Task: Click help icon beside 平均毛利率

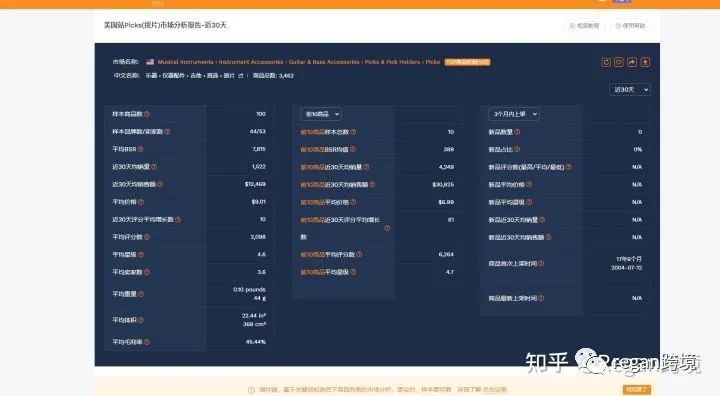Action: (x=147, y=342)
